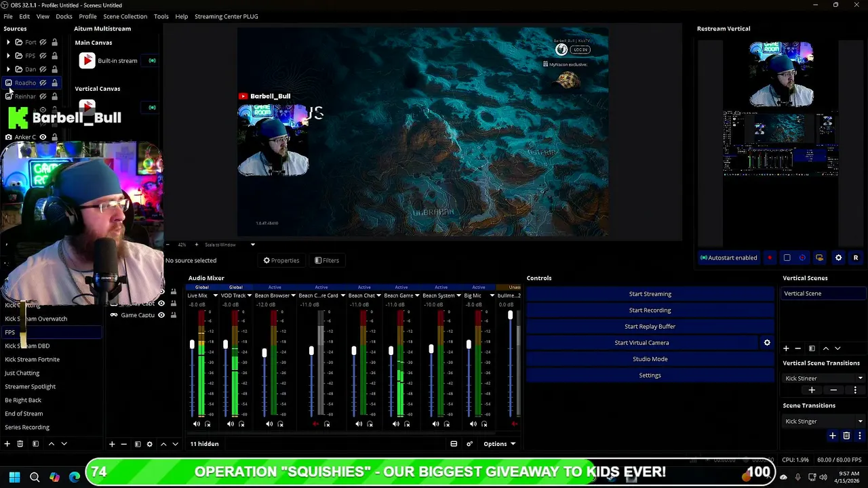The width and height of the screenshot is (868, 488).
Task: Adjust the Beacn System volume fader
Action: (x=431, y=349)
